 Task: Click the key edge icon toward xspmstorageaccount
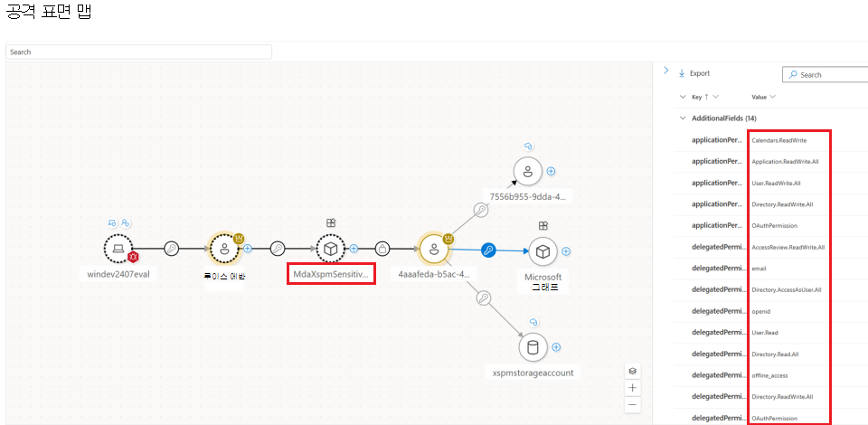pyautogui.click(x=484, y=298)
